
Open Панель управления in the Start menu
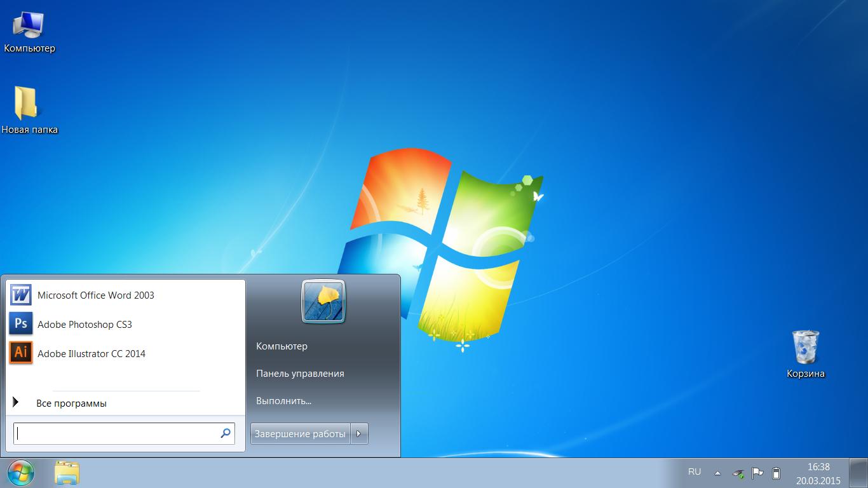click(300, 374)
